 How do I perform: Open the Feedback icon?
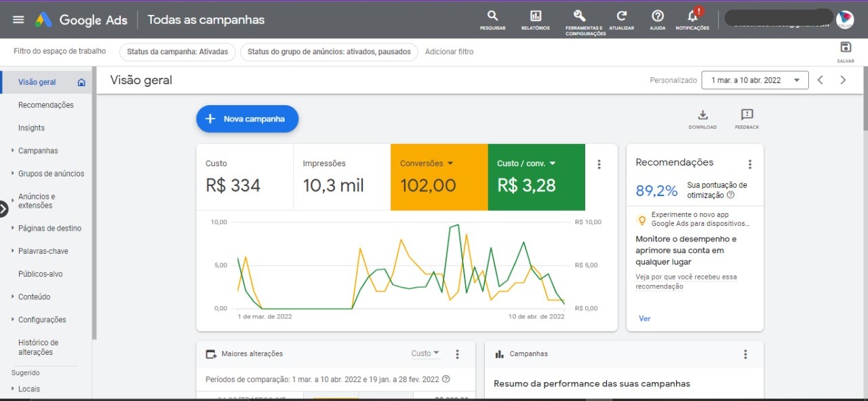pos(747,115)
